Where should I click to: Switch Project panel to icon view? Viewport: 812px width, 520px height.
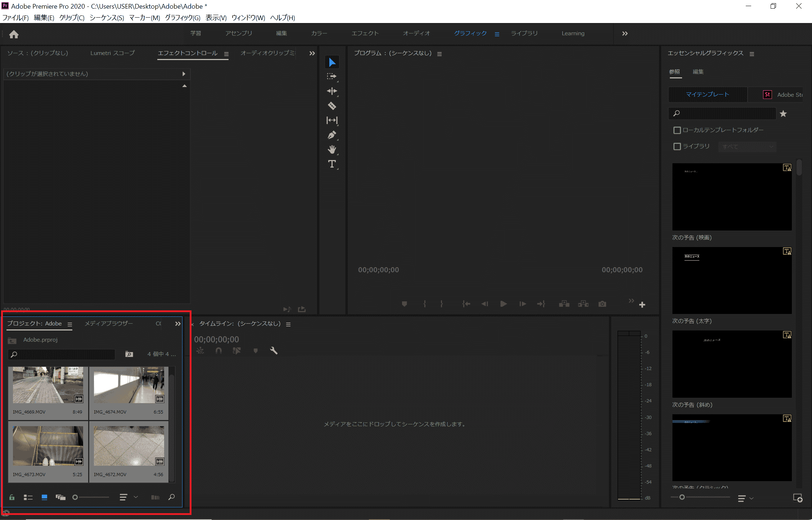pos(44,497)
